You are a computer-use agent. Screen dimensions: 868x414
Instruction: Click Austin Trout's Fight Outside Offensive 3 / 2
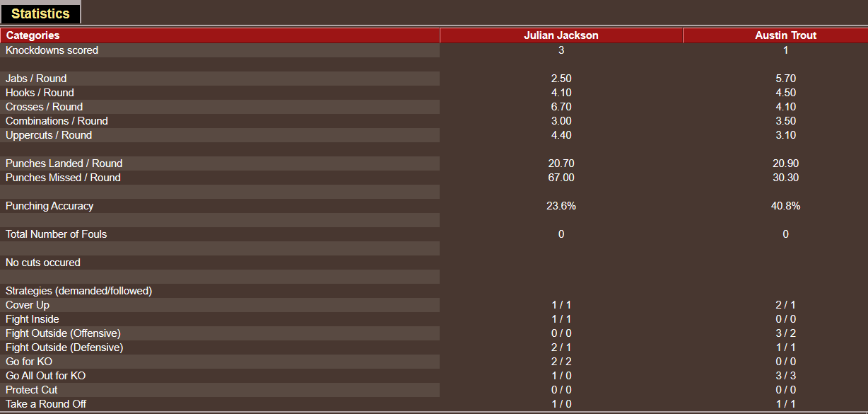pyautogui.click(x=785, y=333)
